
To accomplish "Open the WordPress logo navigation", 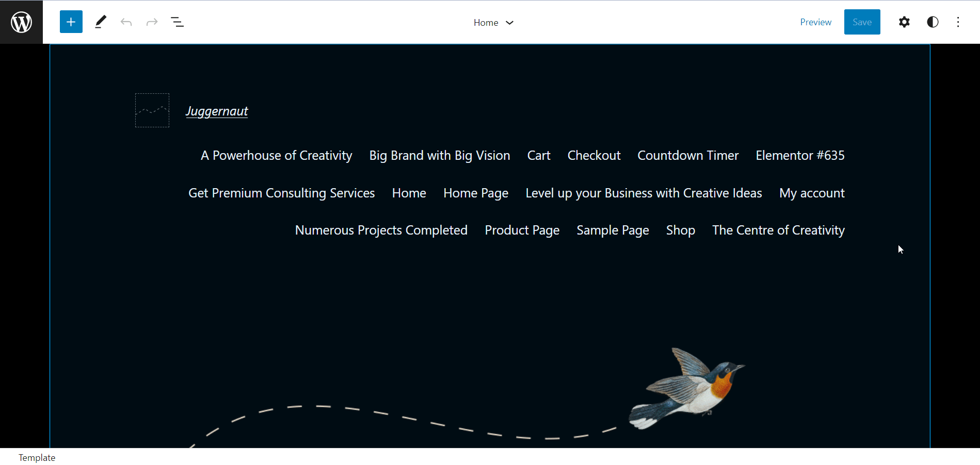I will (x=21, y=22).
